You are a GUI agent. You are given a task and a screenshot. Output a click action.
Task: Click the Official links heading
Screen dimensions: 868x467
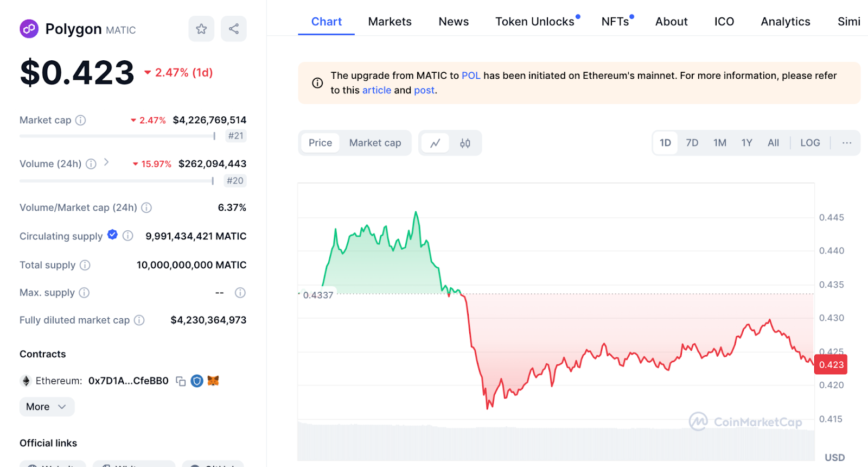48,443
